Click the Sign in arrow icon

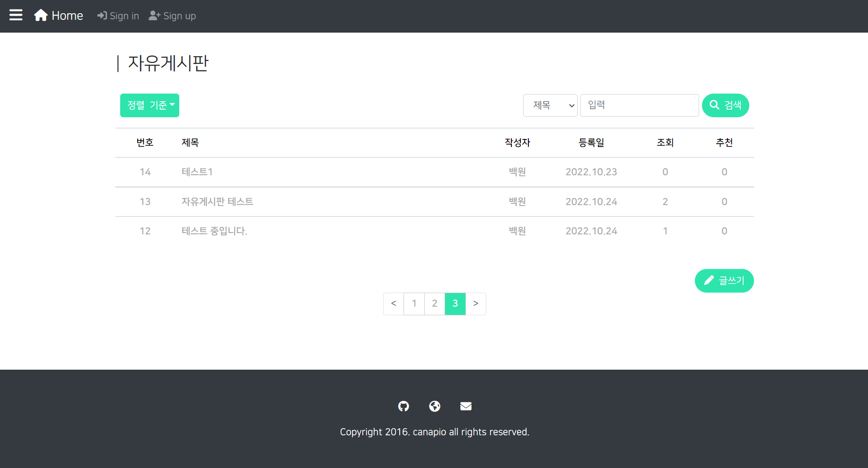tap(102, 16)
